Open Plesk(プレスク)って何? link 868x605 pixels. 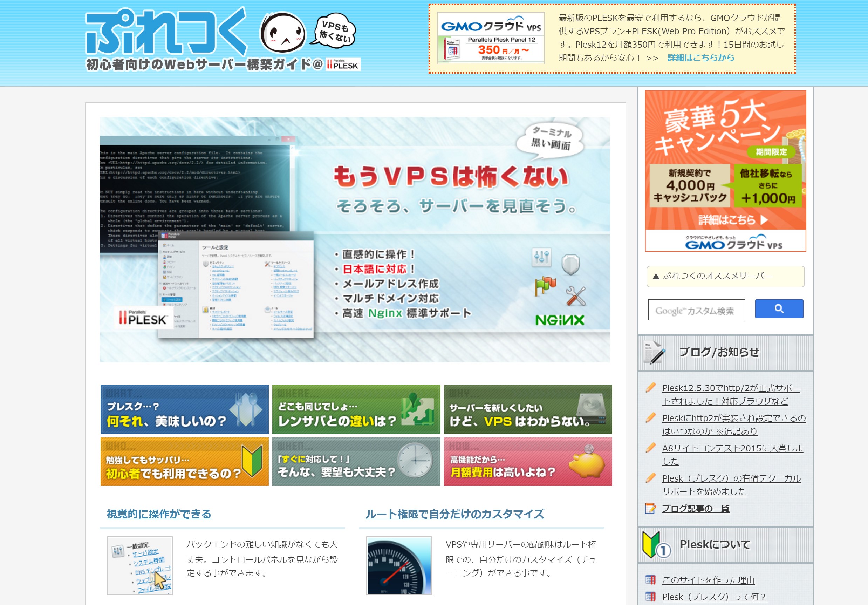coord(714,597)
